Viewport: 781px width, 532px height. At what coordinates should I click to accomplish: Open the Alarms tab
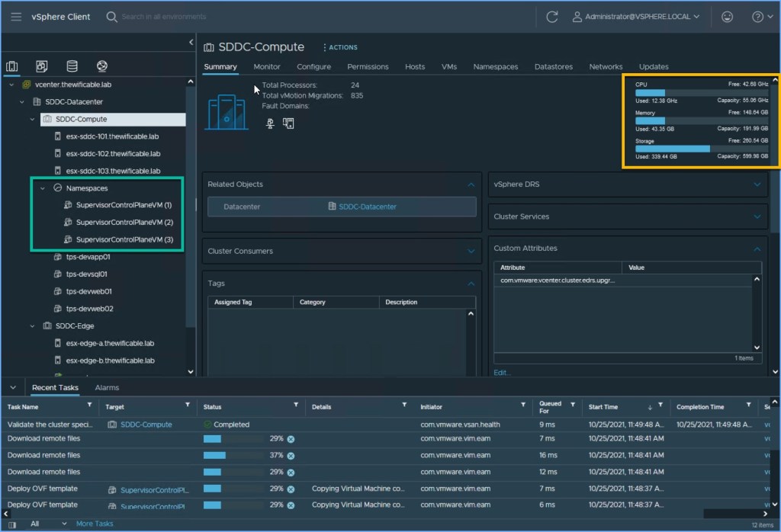coord(107,388)
